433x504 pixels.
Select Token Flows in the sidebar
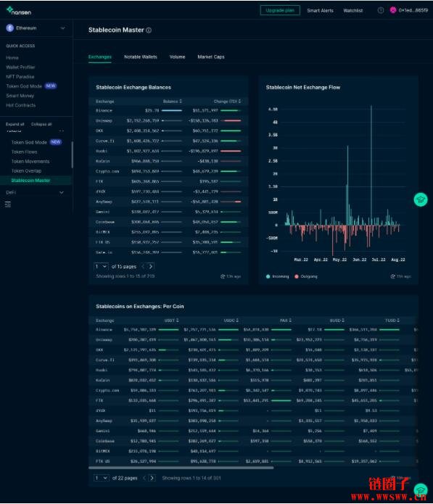point(24,152)
